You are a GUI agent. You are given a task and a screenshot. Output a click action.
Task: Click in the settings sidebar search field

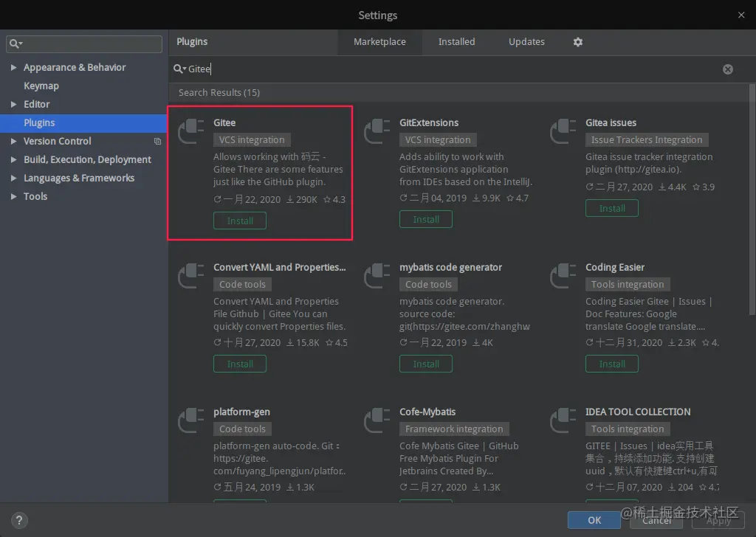coord(84,44)
